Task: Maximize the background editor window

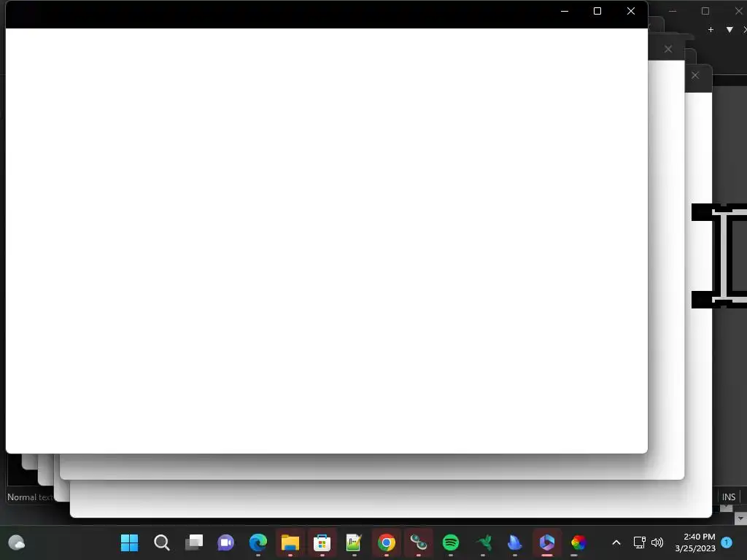Action: click(705, 11)
